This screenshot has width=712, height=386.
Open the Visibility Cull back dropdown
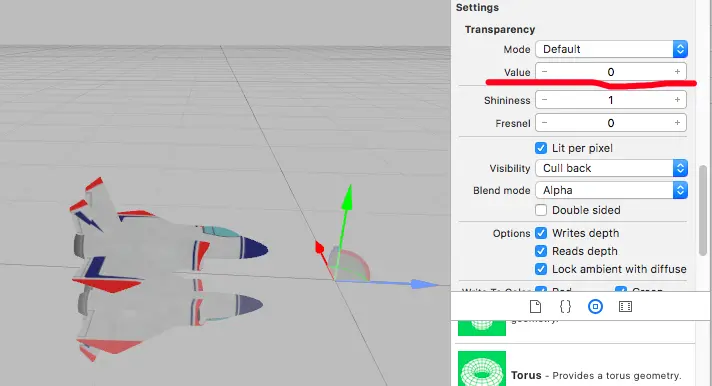click(612, 168)
